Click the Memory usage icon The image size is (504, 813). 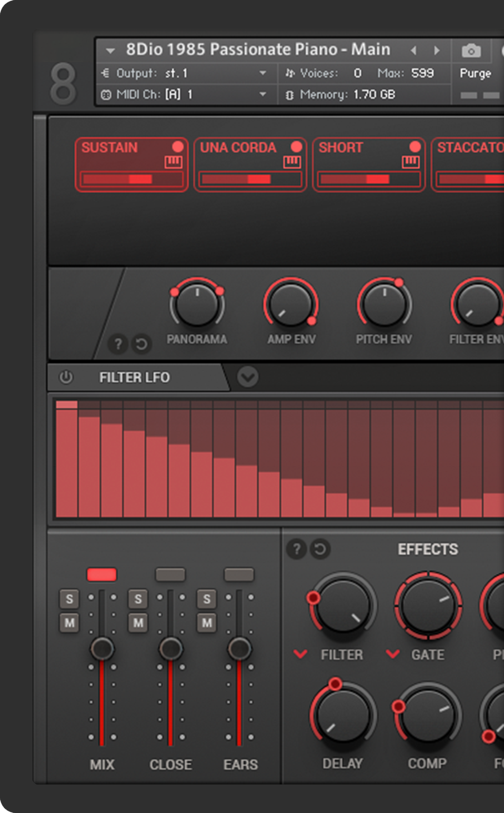pyautogui.click(x=290, y=95)
